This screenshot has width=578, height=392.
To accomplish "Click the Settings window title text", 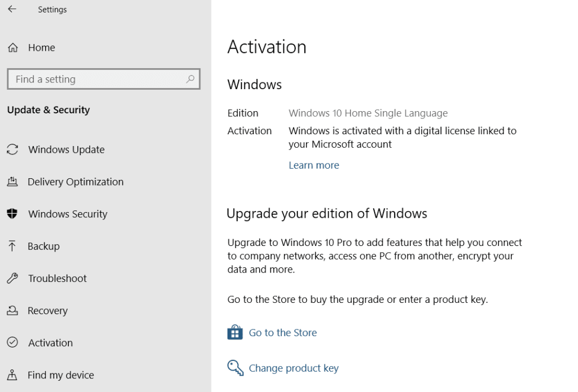I will (52, 10).
